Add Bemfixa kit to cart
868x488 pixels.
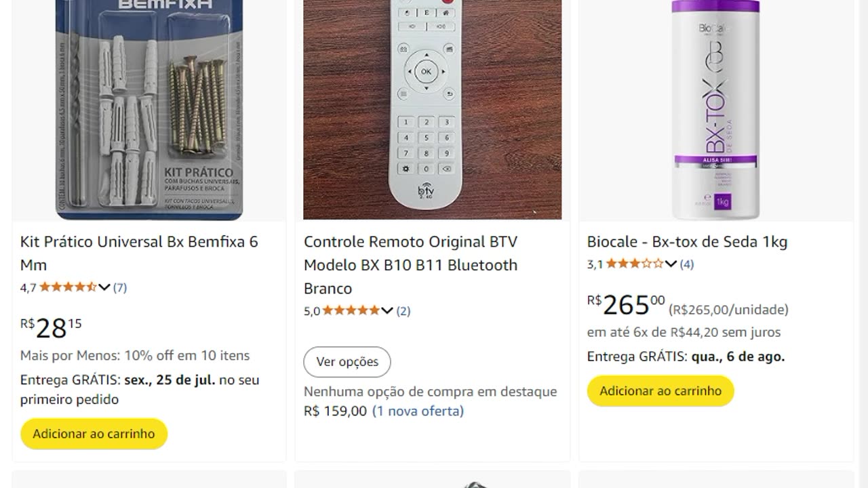click(94, 434)
